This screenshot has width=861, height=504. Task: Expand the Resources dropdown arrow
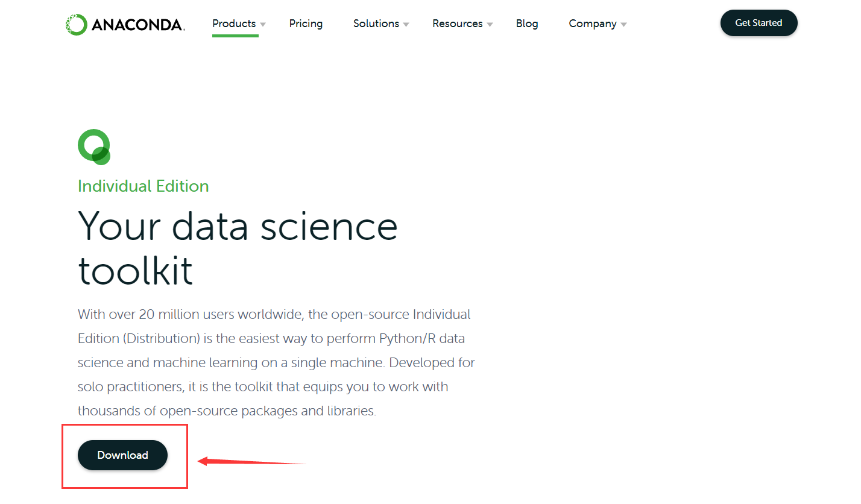pyautogui.click(x=490, y=25)
